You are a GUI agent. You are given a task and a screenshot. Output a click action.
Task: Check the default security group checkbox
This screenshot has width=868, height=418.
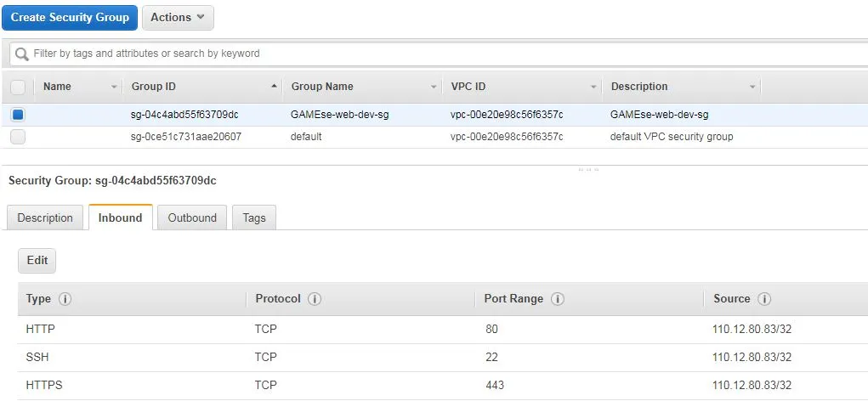coord(18,137)
